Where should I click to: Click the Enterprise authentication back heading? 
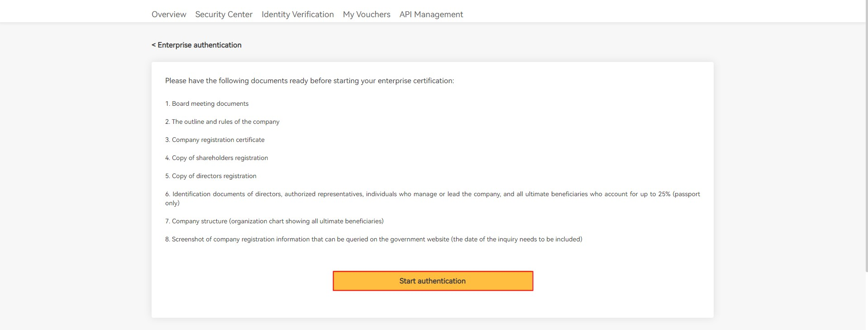[200, 45]
